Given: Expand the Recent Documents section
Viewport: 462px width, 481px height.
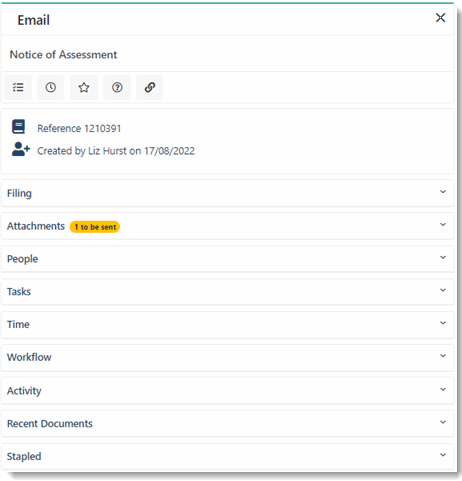Looking at the screenshot, I should tap(228, 423).
